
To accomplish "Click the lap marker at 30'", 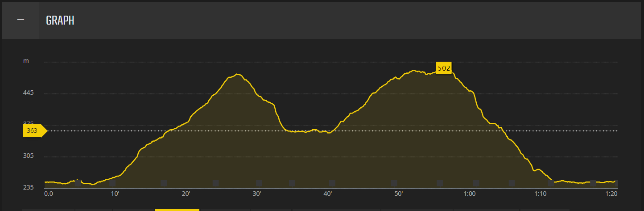I will (259, 183).
